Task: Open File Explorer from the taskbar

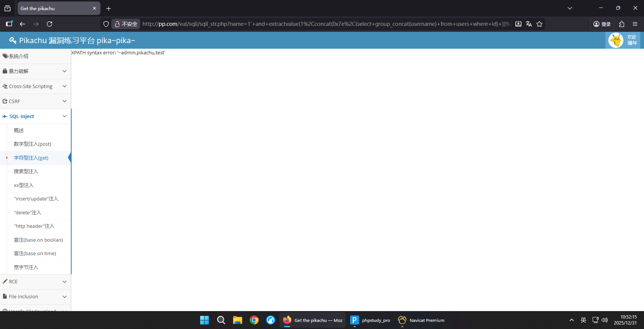Action: [x=238, y=320]
